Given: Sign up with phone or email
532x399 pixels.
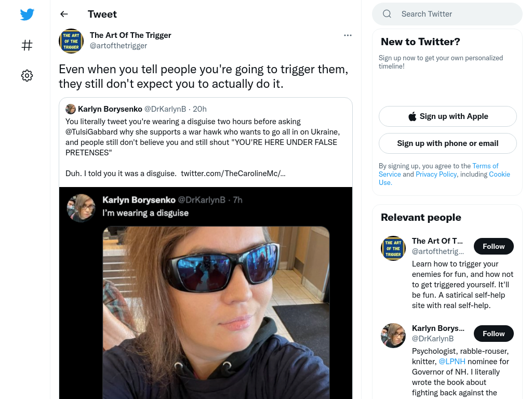Looking at the screenshot, I should (447, 143).
